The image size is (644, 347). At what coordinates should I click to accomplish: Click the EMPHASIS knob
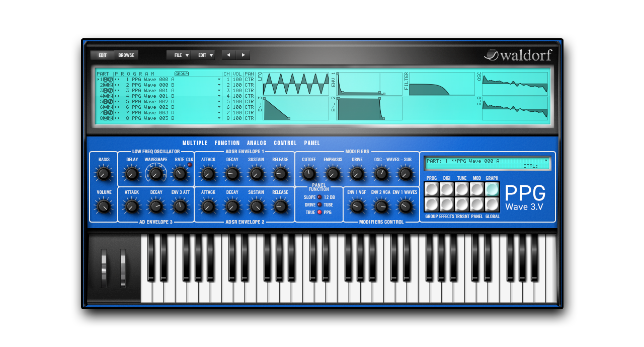click(x=333, y=174)
